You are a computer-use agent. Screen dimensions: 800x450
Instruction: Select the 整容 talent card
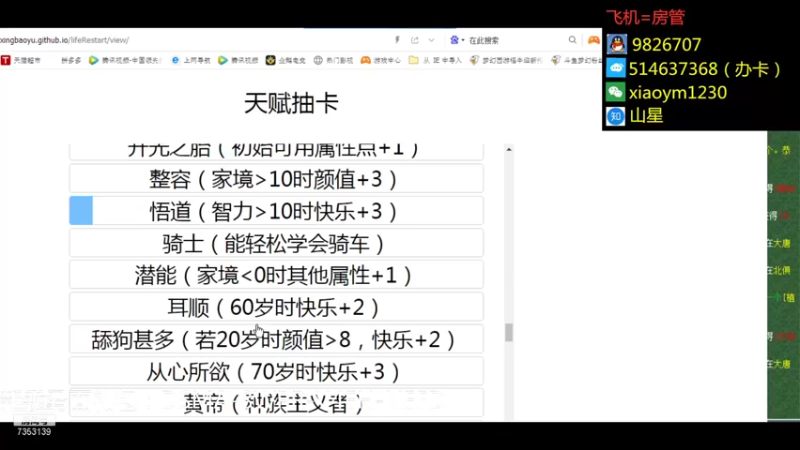[276, 179]
